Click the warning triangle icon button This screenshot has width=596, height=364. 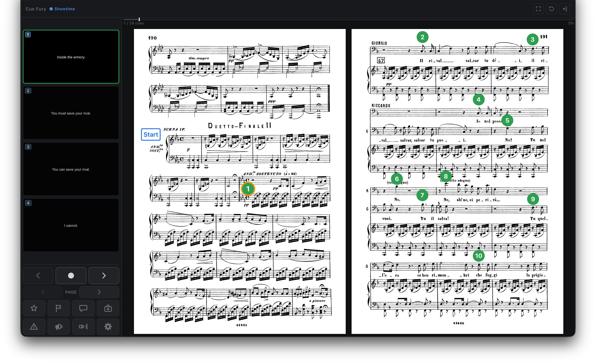pos(34,327)
